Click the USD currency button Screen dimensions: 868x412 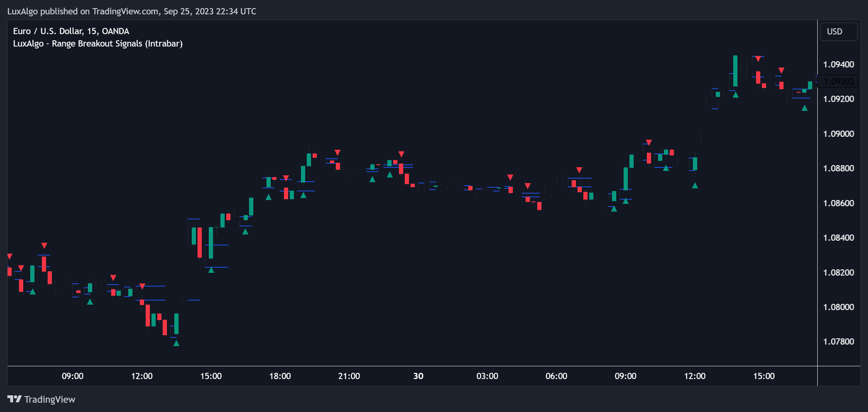click(839, 32)
